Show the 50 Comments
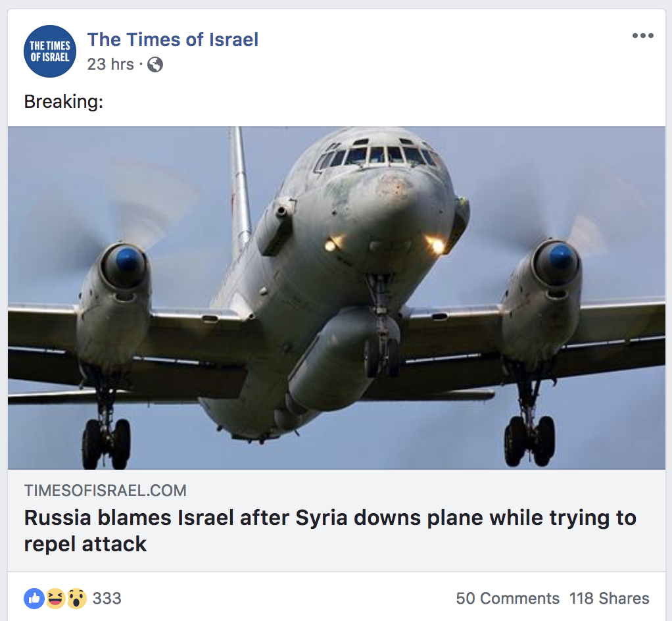 (x=508, y=599)
